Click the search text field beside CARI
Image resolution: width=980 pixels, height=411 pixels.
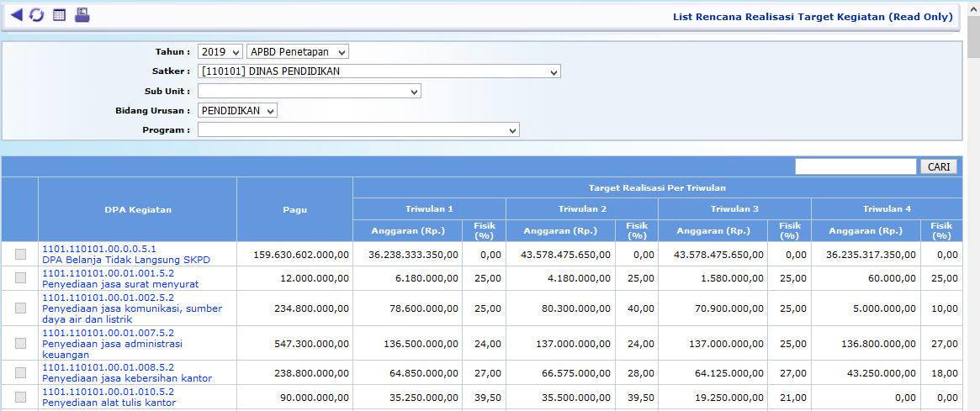[856, 166]
